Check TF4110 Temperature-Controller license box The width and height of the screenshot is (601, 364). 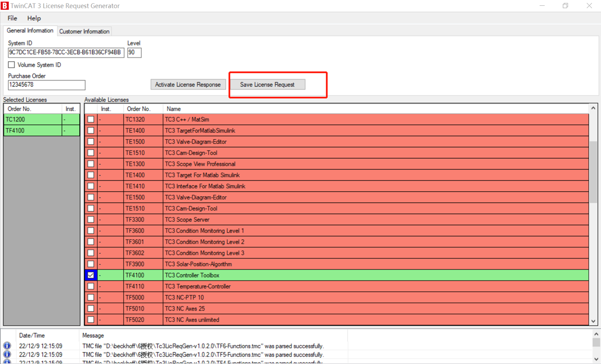tap(91, 286)
